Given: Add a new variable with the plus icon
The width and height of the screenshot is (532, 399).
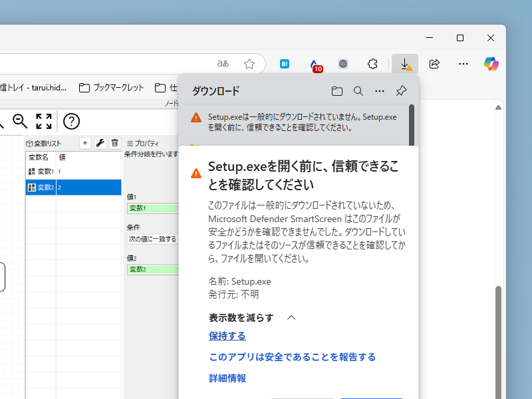Looking at the screenshot, I should (x=85, y=143).
